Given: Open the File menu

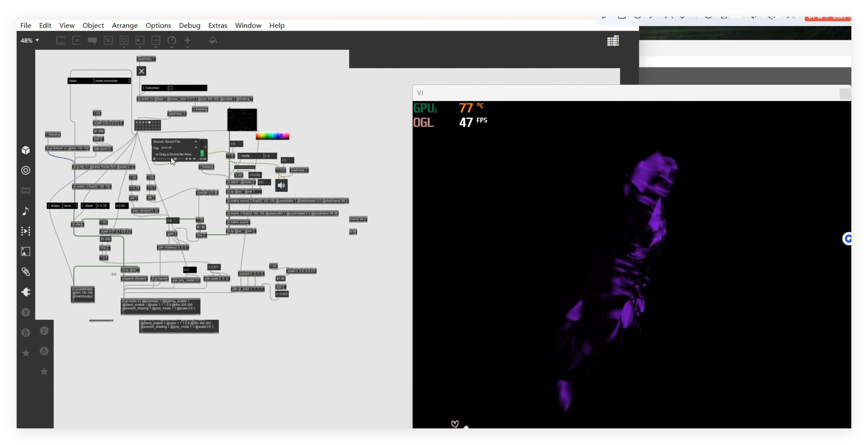Looking at the screenshot, I should click(x=26, y=25).
